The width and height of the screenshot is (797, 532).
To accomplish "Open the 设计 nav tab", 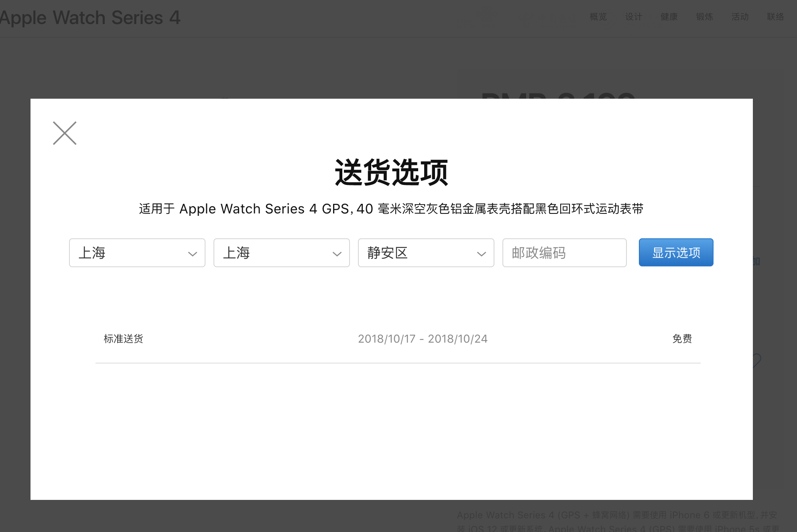I will click(634, 17).
